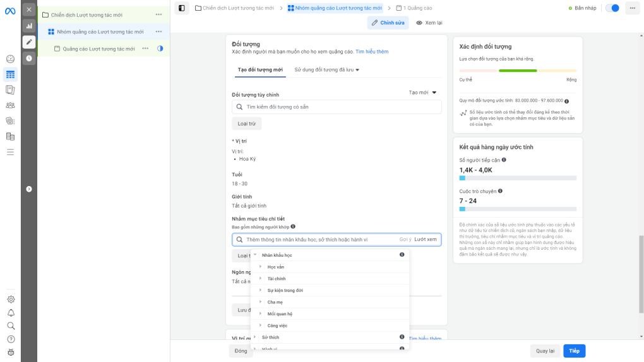Open the all tools hamburger menu

pyautogui.click(x=10, y=152)
